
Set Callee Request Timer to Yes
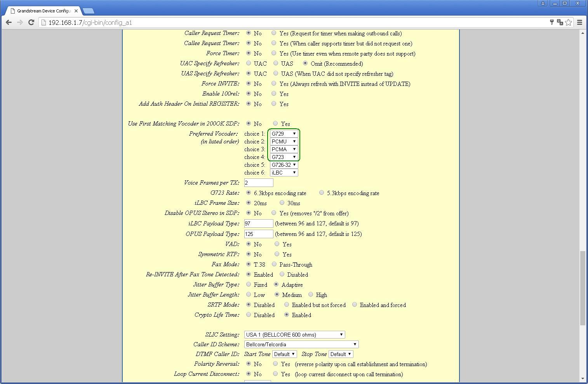(274, 43)
